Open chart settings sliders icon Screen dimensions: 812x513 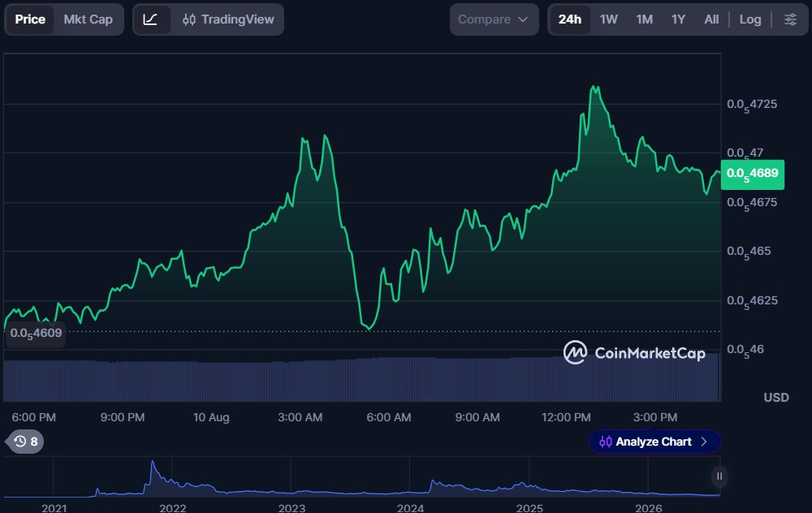790,19
